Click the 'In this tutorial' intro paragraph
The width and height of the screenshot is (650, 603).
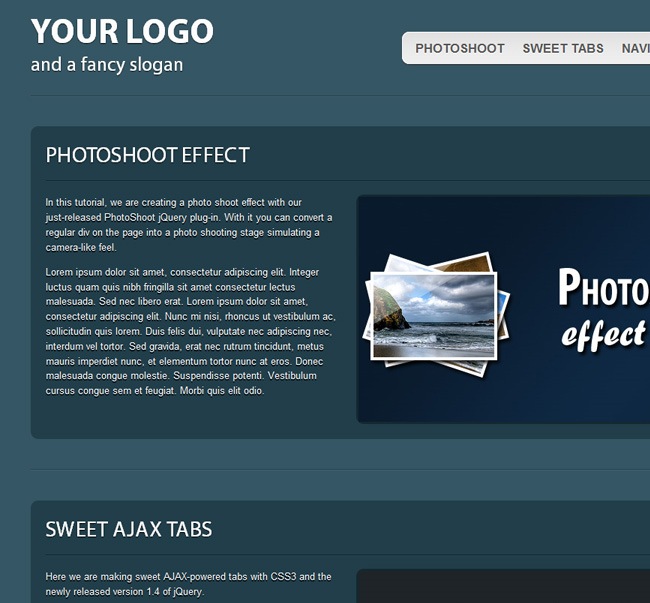coord(189,225)
